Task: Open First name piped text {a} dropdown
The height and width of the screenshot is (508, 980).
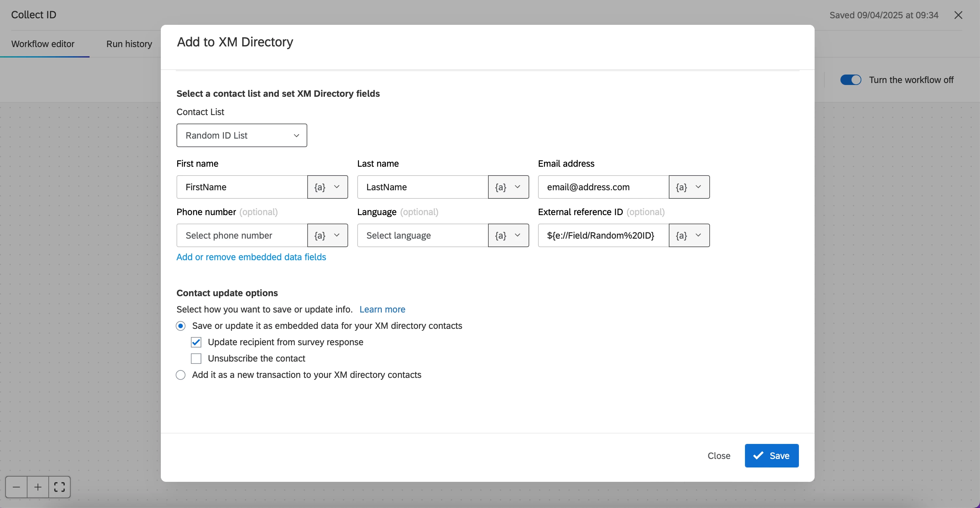Action: click(328, 187)
